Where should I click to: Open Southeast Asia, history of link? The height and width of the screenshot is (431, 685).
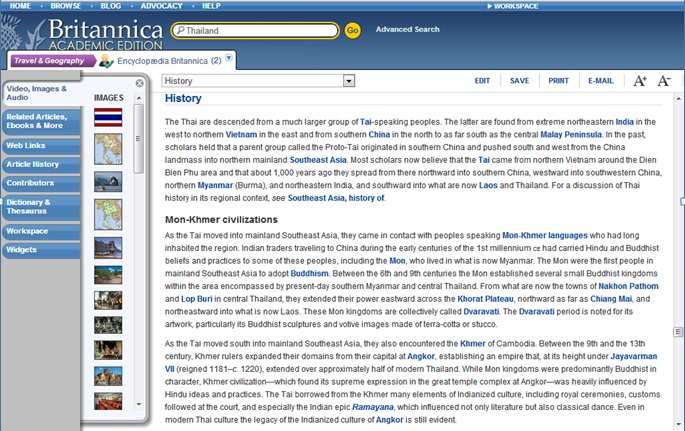(x=336, y=198)
